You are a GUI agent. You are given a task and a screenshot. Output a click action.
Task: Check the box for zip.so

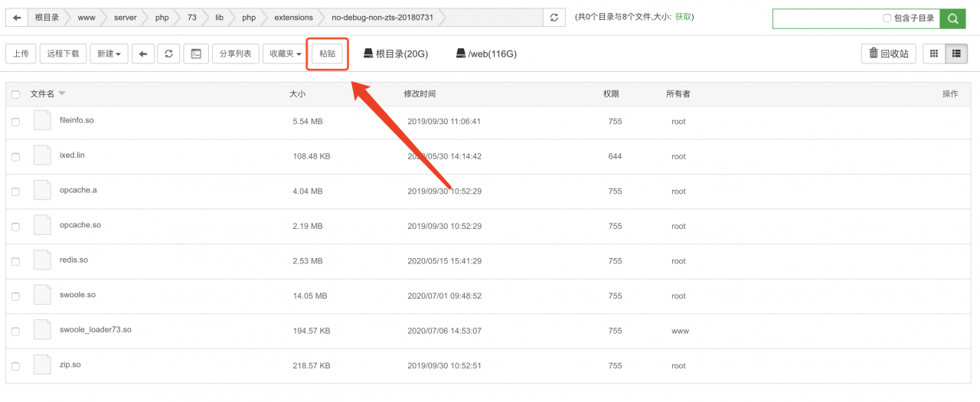(x=15, y=366)
